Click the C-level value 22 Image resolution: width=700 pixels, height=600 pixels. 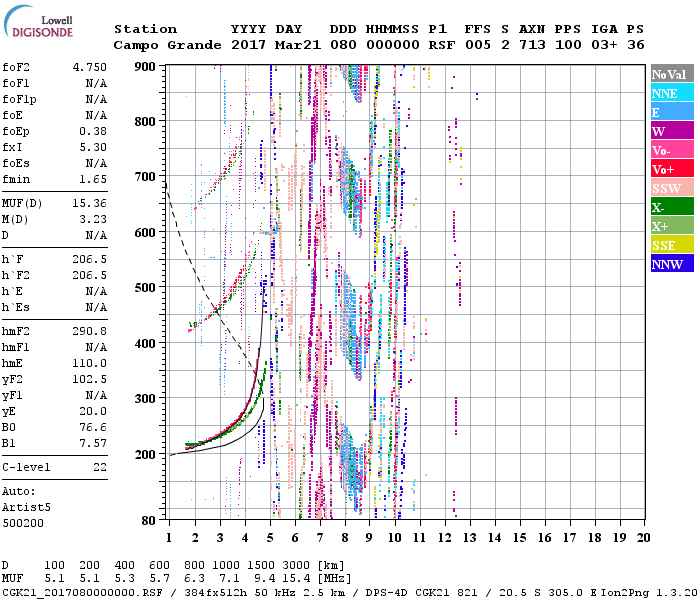100,467
